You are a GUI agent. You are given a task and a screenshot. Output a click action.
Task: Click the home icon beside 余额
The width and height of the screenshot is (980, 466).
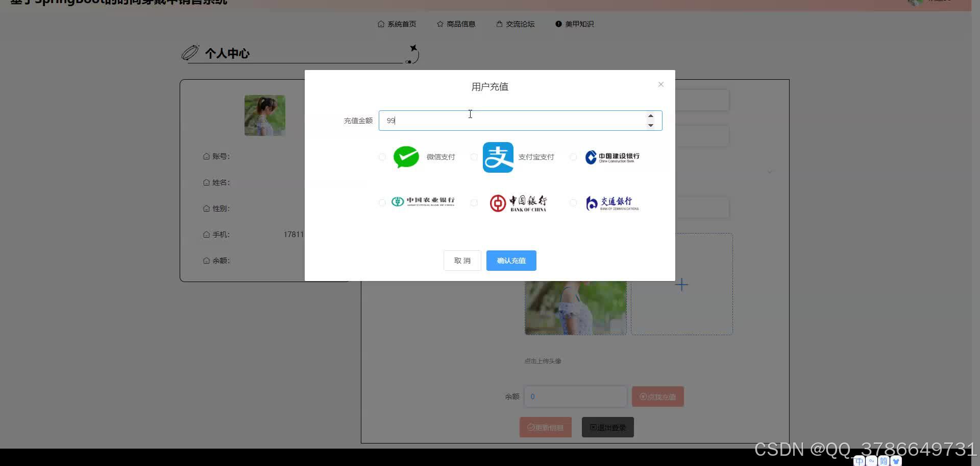[206, 261]
